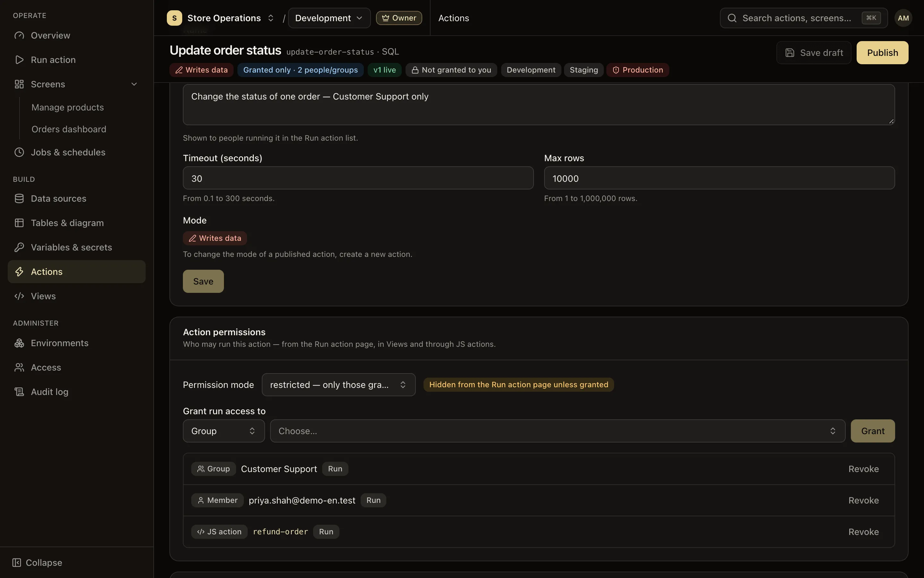924x578 pixels.
Task: Click the Save settings button
Action: [x=203, y=281]
